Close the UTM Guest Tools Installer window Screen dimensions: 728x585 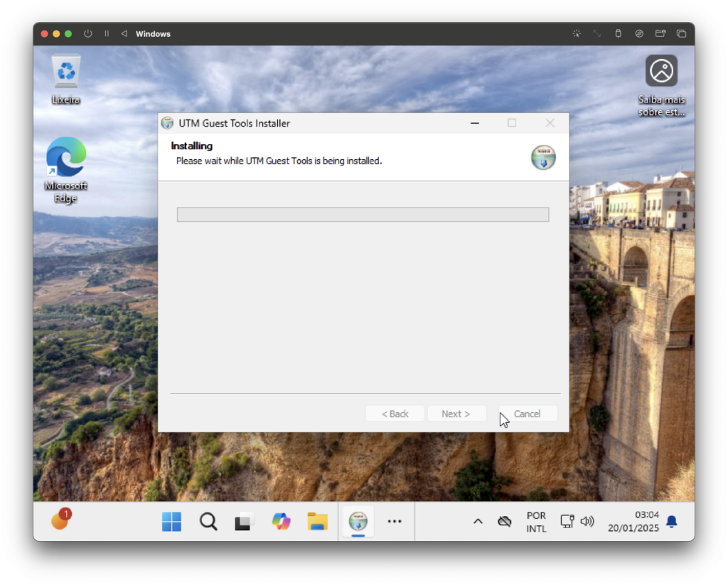(550, 123)
